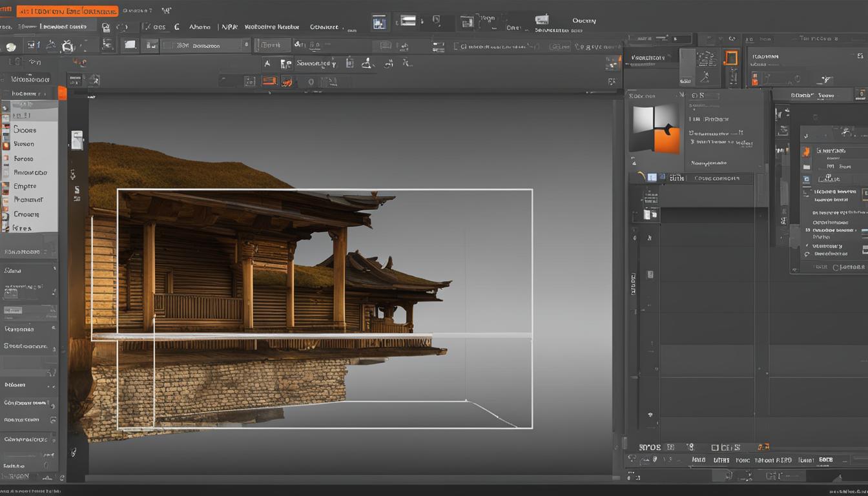This screenshot has height=496, width=868.
Task: Click the small blue square icon below the swatch
Action: (652, 178)
